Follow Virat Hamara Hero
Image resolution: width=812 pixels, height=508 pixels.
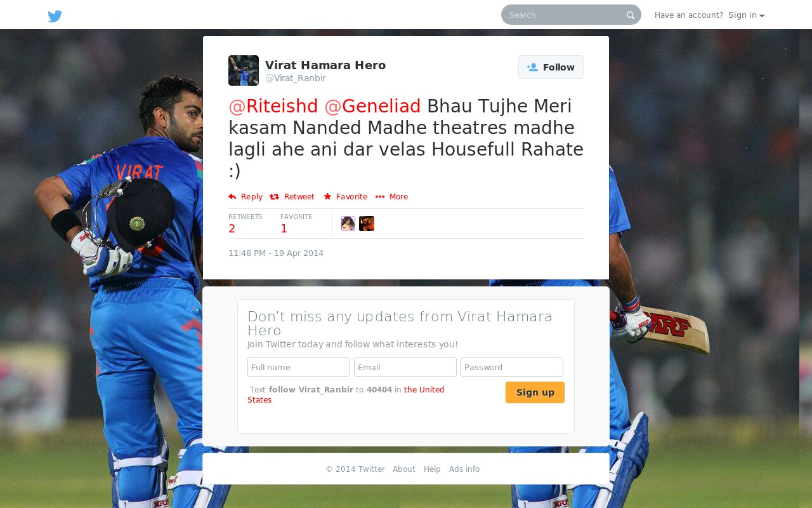(x=551, y=67)
